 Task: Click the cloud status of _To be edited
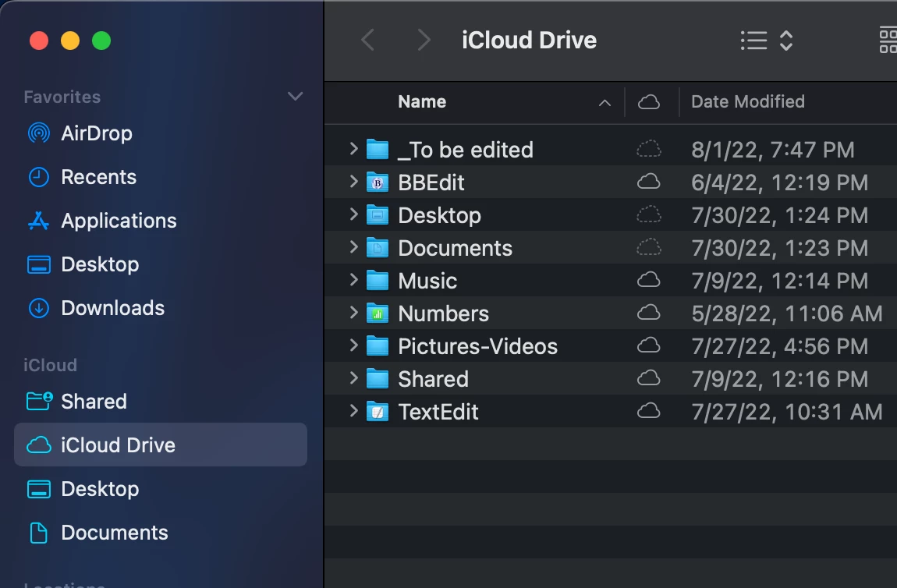coord(649,149)
